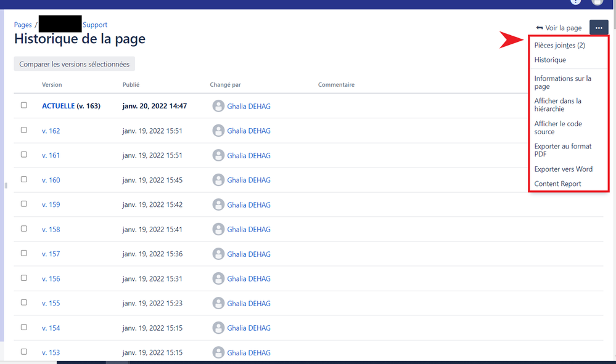Open Ghalia DEHAG profile in v. 158 row
Viewport: 616px width, 364px height.
248,230
